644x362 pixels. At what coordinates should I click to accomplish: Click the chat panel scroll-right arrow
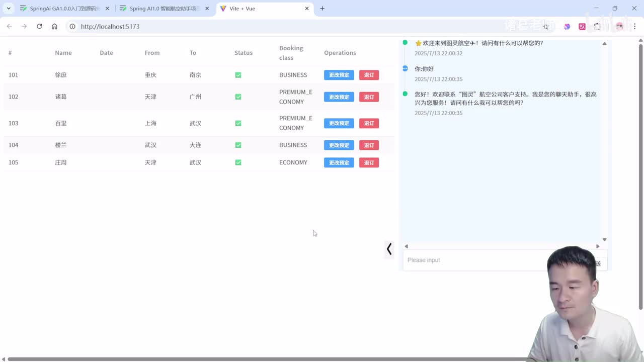pyautogui.click(x=598, y=246)
